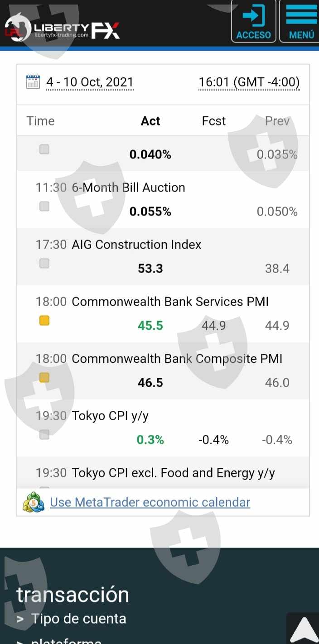Open the MENÚ hamburger icon
The image size is (319, 644).
301,22
